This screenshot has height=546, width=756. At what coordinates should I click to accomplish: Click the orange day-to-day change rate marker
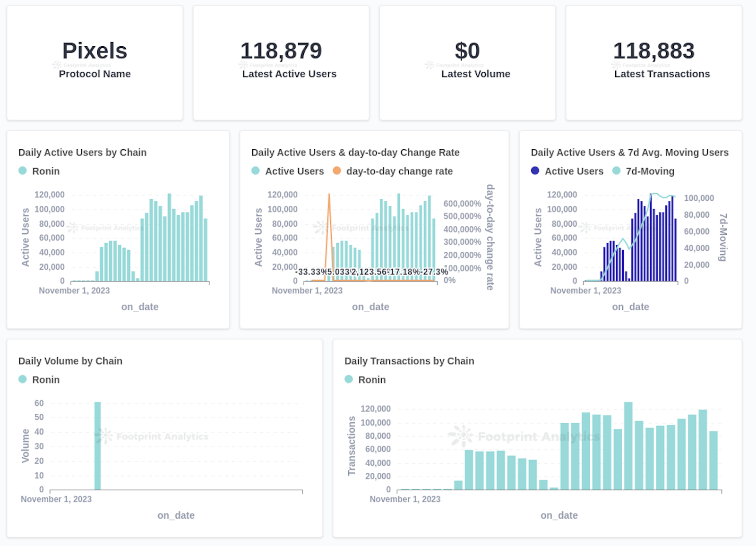coord(336,171)
